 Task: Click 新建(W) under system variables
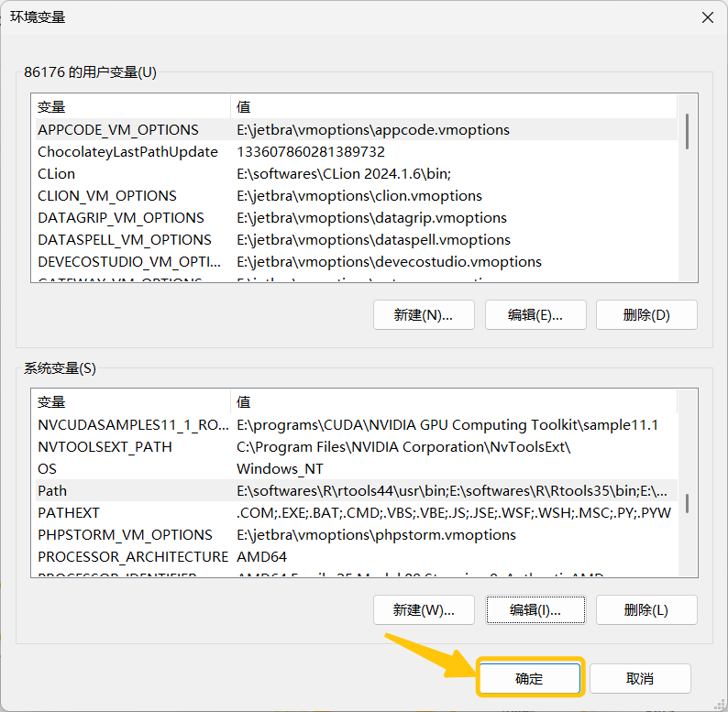[424, 609]
